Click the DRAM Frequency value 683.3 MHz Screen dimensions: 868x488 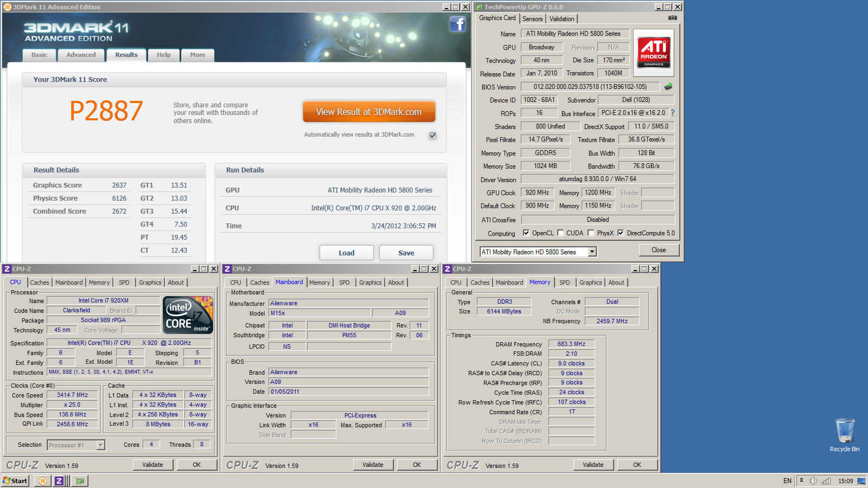point(571,344)
